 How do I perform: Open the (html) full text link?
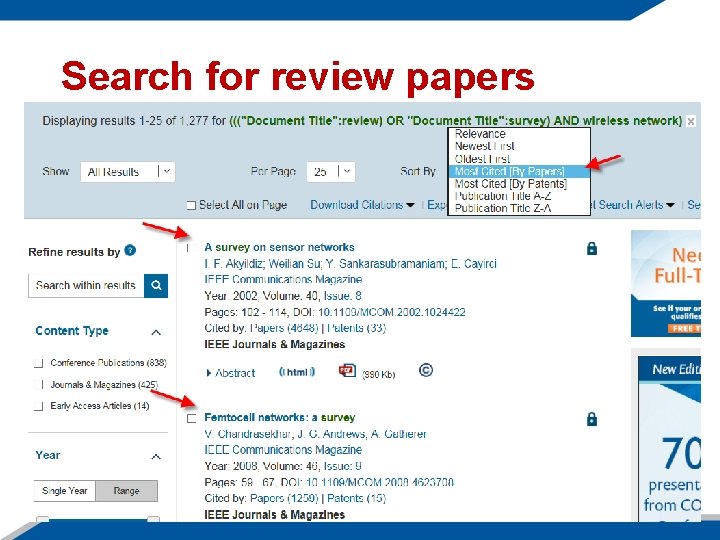click(x=297, y=372)
